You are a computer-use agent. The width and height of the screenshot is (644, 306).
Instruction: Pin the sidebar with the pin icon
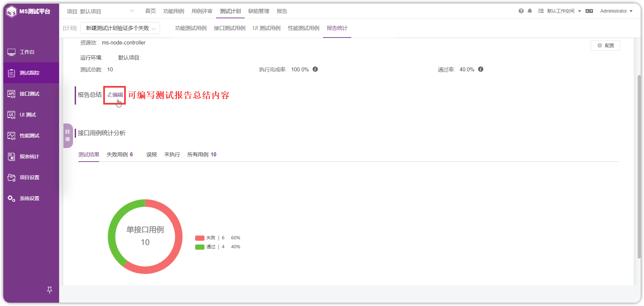pyautogui.click(x=49, y=290)
